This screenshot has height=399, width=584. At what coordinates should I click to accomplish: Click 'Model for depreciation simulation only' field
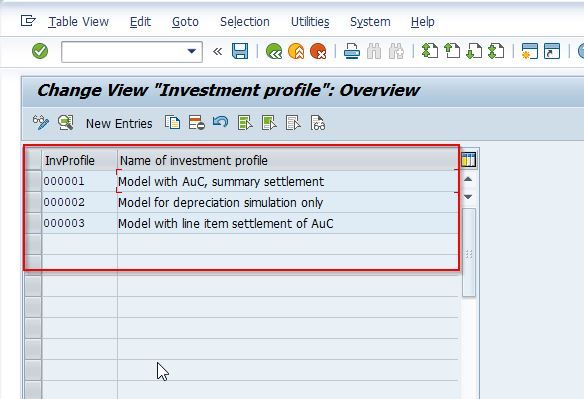pos(287,202)
